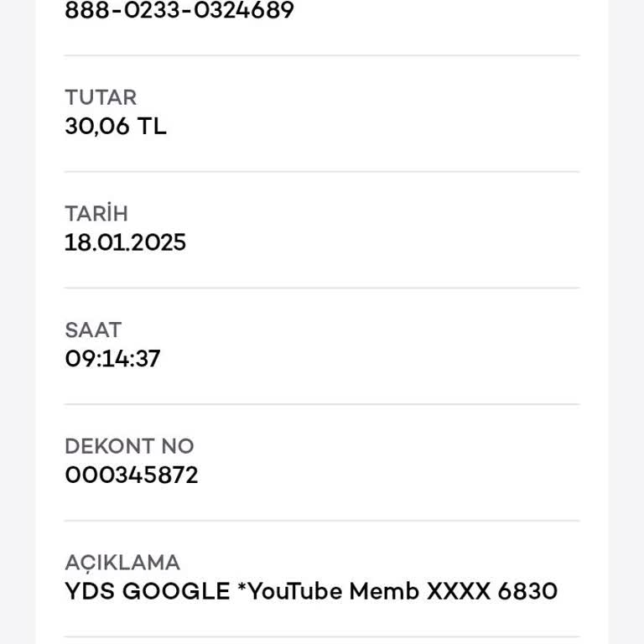Viewport: 644px width, 644px height.
Task: Click the TARİH field label
Action: click(96, 214)
